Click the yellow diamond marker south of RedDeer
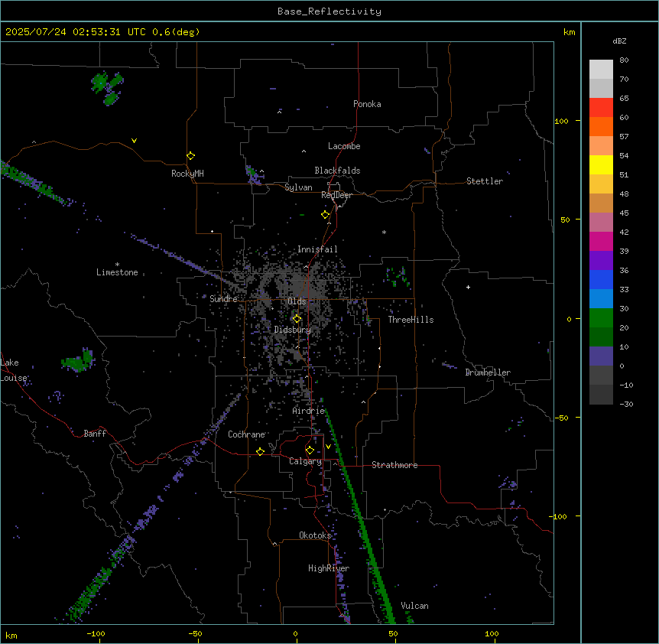The image size is (659, 644). pos(326,215)
